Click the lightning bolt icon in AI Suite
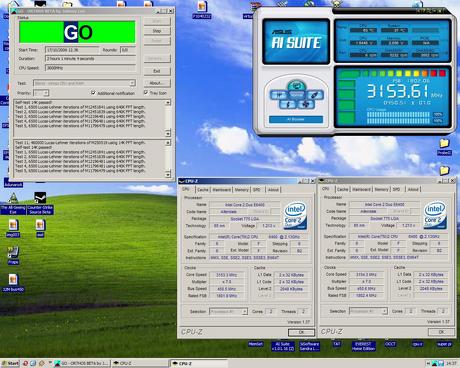The image size is (460, 368). click(x=288, y=105)
